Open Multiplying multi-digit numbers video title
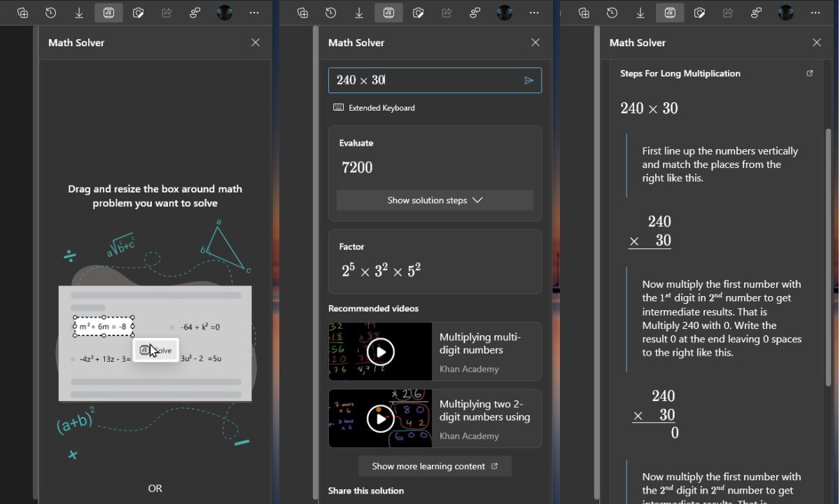 (x=480, y=344)
